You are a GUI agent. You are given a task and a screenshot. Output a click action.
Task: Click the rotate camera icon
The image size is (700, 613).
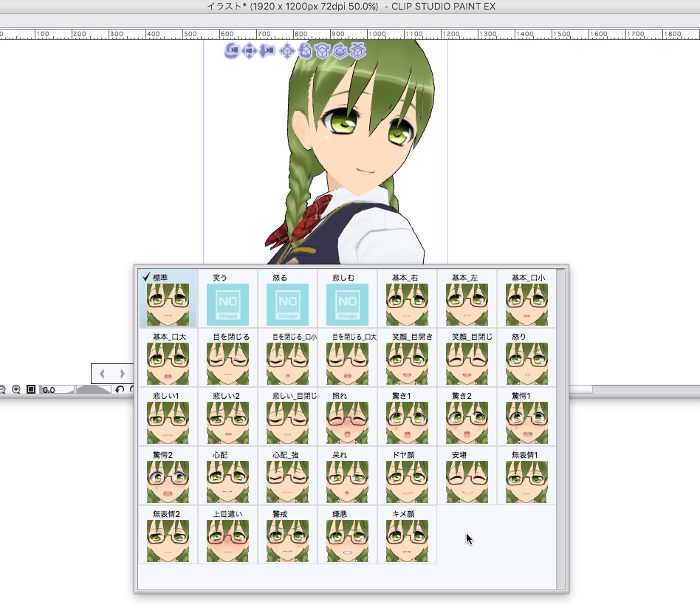click(x=232, y=50)
